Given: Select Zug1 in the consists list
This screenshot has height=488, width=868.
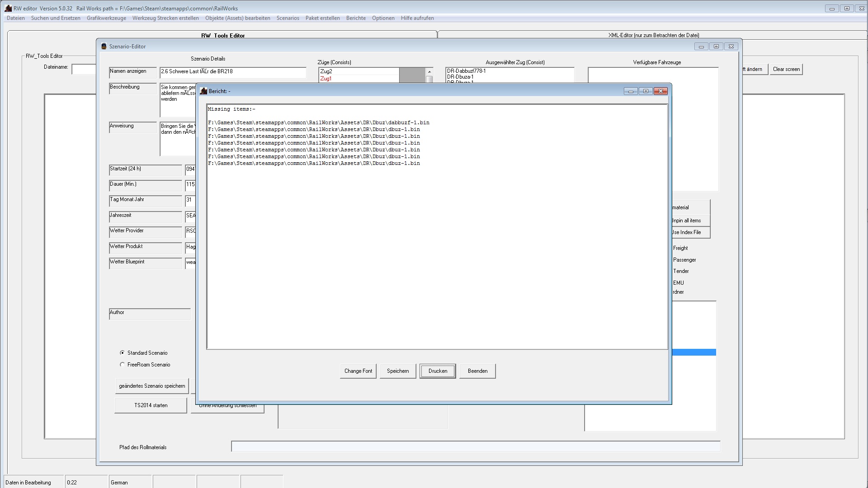Looking at the screenshot, I should point(326,79).
